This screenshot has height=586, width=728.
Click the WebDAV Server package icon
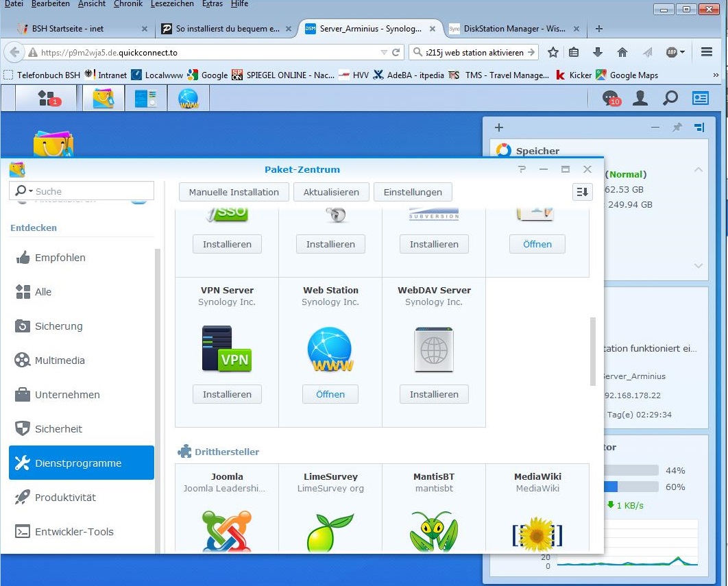pos(433,350)
